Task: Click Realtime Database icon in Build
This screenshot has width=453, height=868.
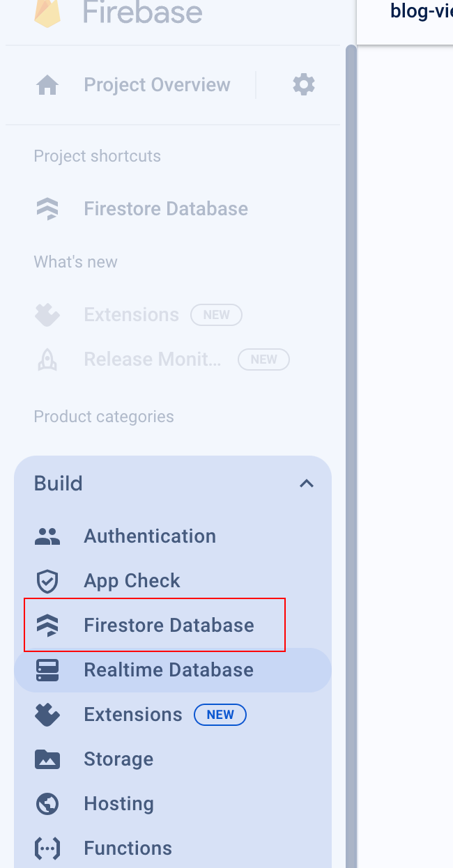Action: click(47, 670)
